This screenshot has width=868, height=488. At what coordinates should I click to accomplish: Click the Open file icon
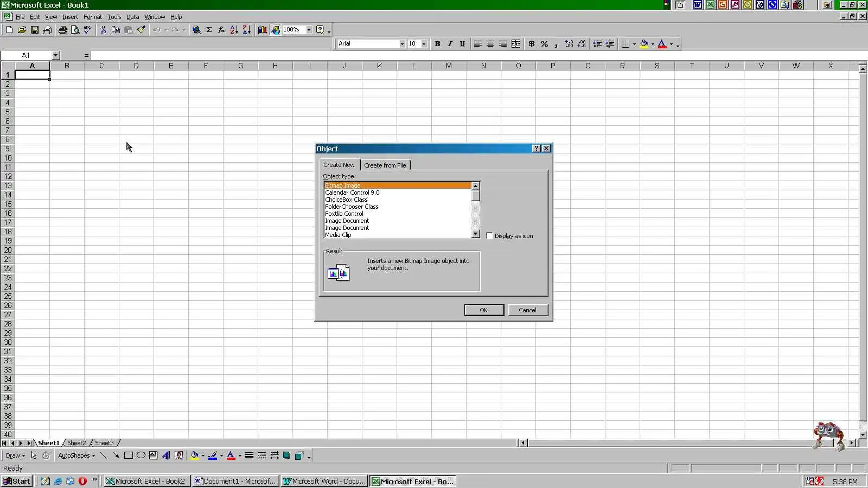pos(22,30)
